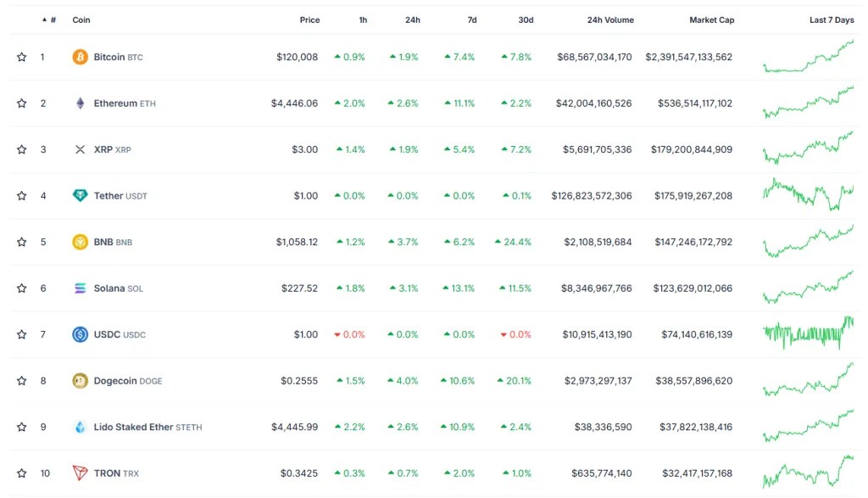Click the Bitcoin orange logo icon
Screen dimensions: 868x498
pyautogui.click(x=80, y=58)
